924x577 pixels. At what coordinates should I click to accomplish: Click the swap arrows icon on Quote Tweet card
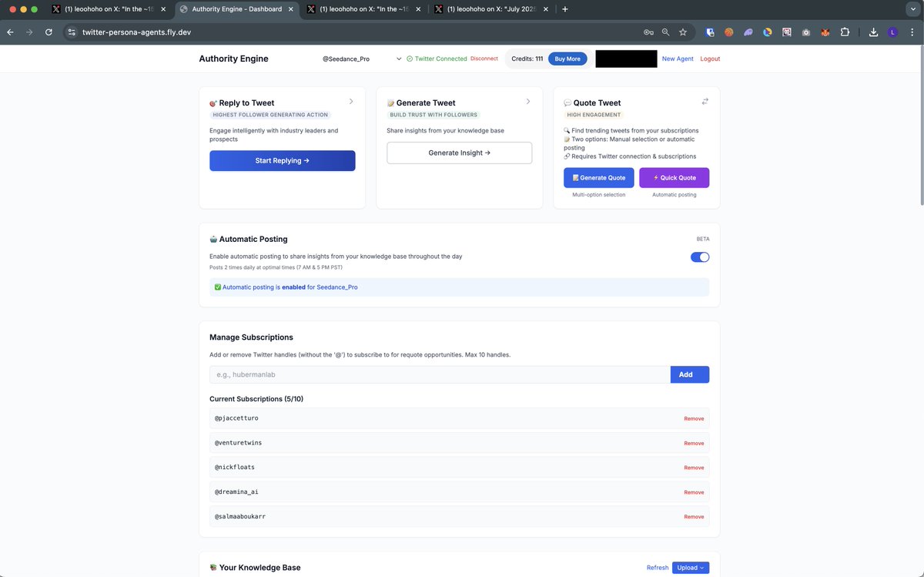[x=705, y=101]
